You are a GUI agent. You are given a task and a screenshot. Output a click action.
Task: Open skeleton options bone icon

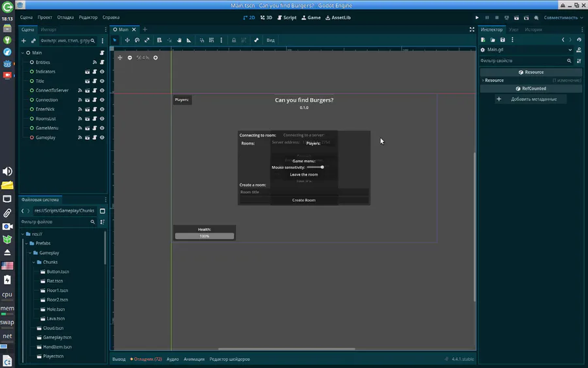pos(257,40)
